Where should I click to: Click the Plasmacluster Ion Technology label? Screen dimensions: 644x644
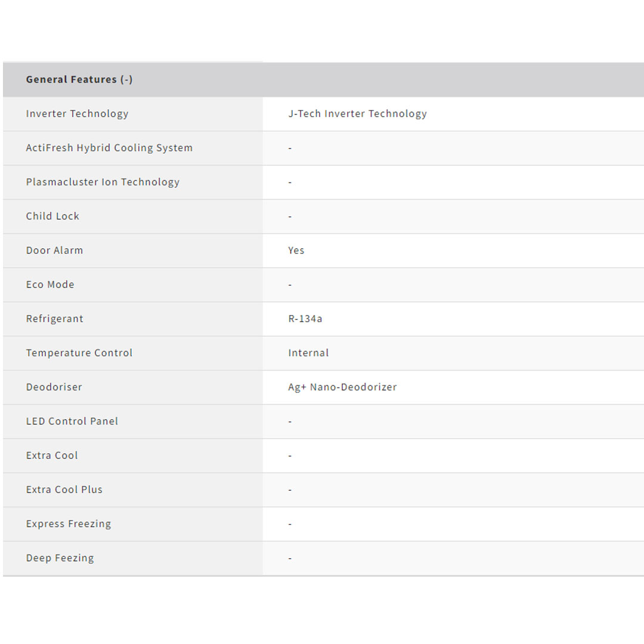coord(103,182)
